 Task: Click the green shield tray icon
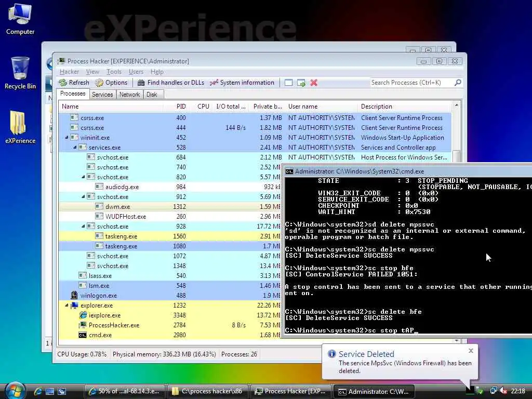480,391
